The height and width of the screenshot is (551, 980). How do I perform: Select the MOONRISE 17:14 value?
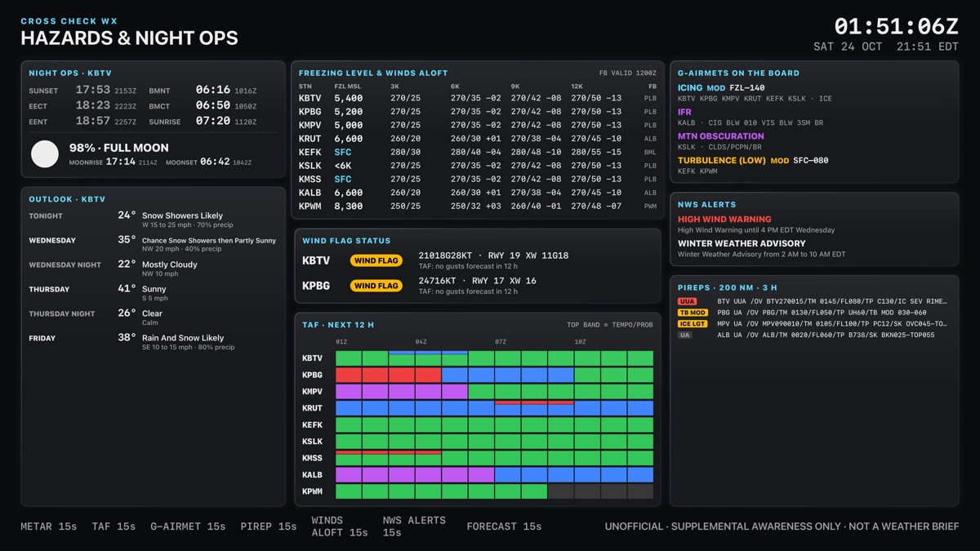pos(121,162)
